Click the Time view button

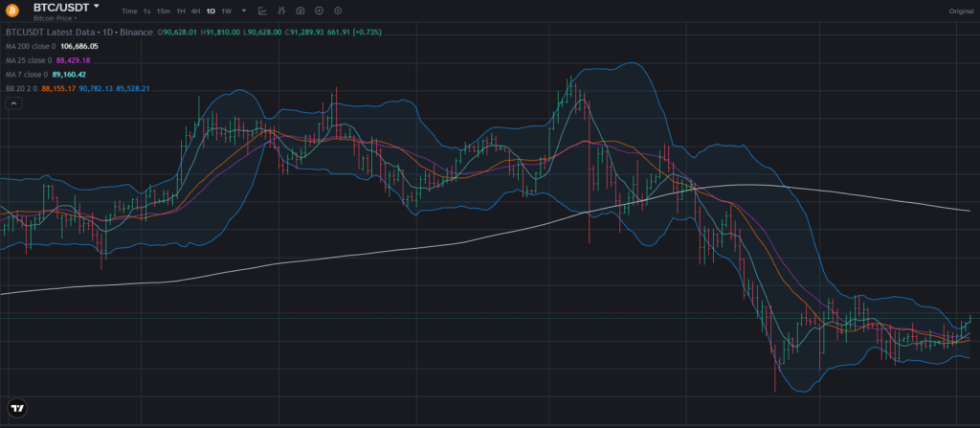click(129, 11)
